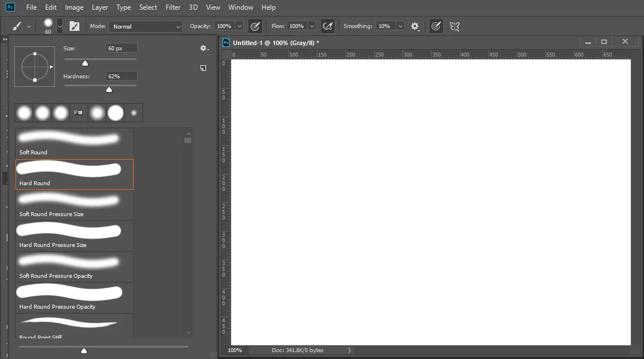The image size is (644, 359).
Task: Choose Soft Round Pressure Opacity brush
Action: (x=74, y=267)
